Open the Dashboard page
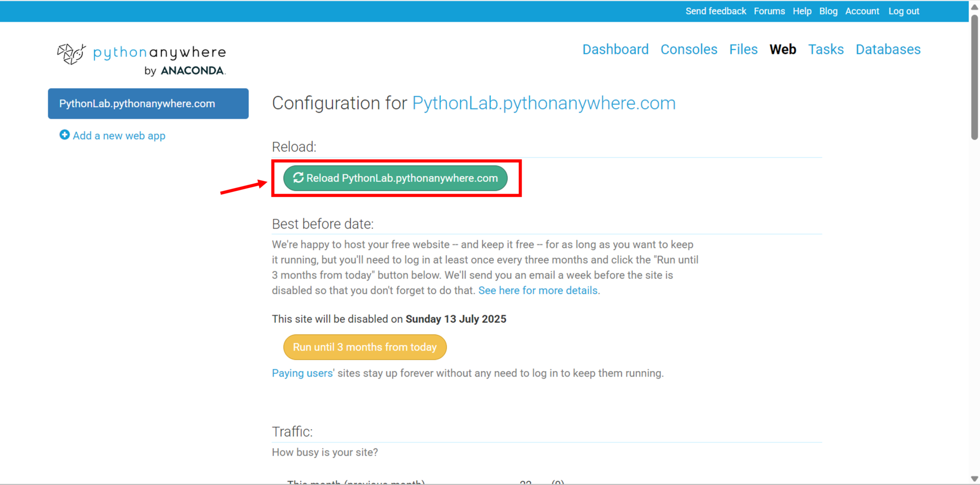The image size is (980, 485). (615, 49)
